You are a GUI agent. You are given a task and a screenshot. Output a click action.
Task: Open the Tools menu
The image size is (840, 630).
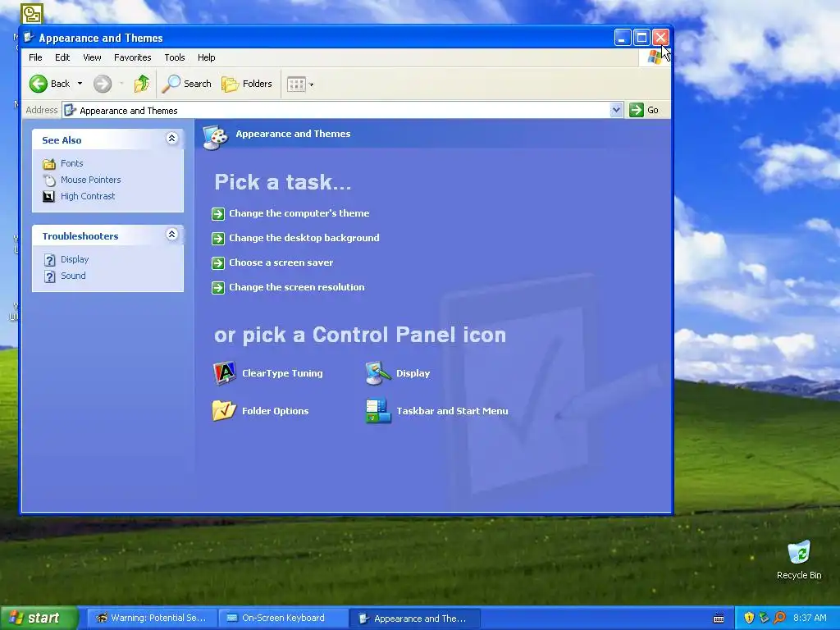pyautogui.click(x=175, y=57)
